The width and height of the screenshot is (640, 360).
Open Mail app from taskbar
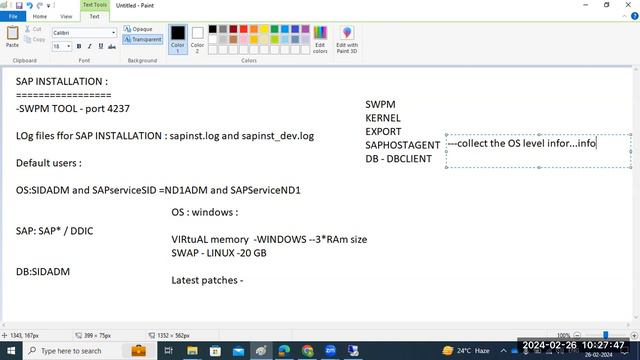click(x=238, y=351)
